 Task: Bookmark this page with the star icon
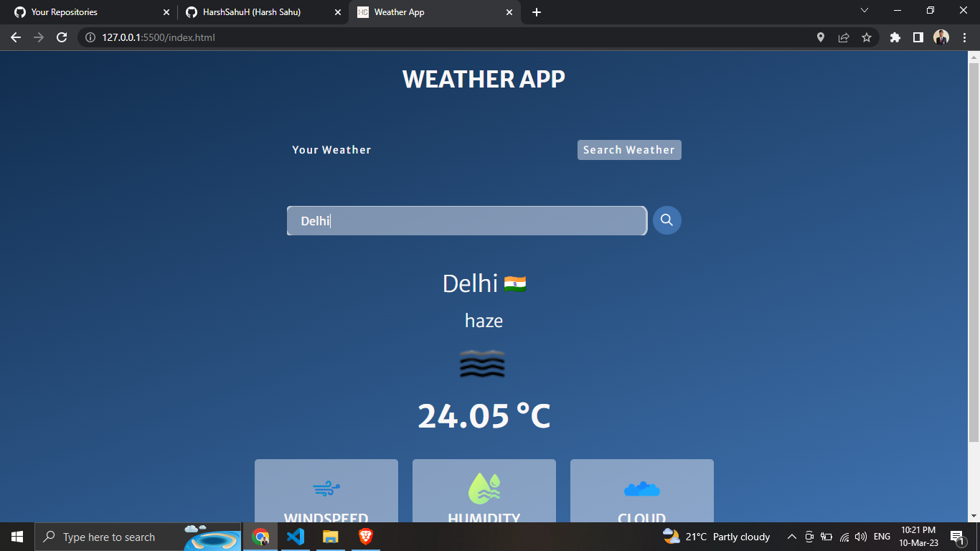pyautogui.click(x=867, y=37)
